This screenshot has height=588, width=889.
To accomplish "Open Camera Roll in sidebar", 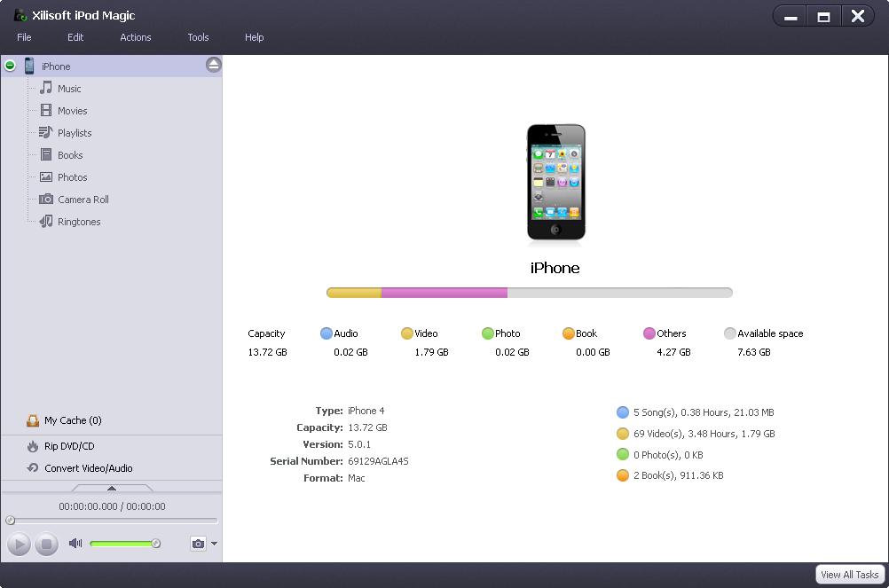I will (x=83, y=200).
